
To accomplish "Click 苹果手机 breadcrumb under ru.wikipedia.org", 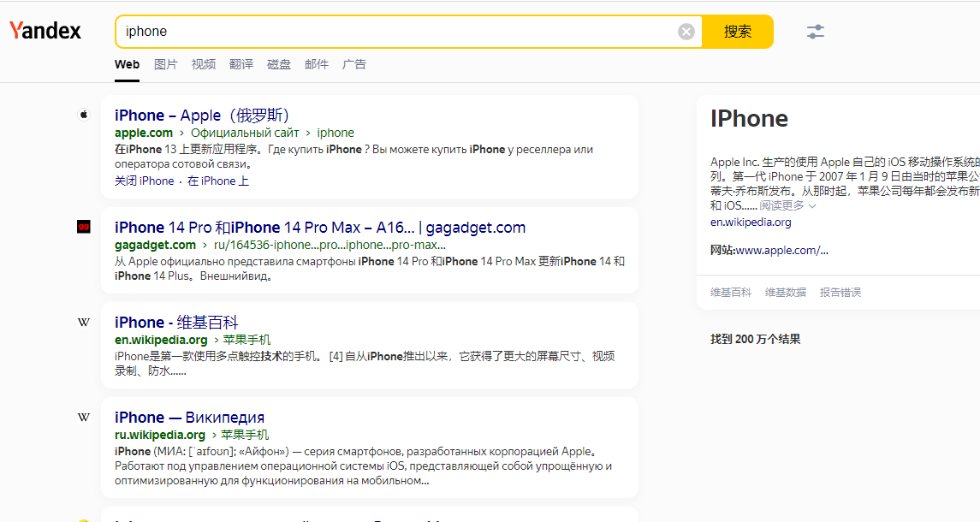I will point(245,435).
